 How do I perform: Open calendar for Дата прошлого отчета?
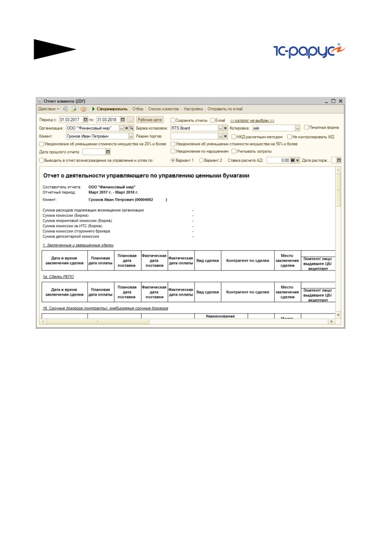click(108, 152)
